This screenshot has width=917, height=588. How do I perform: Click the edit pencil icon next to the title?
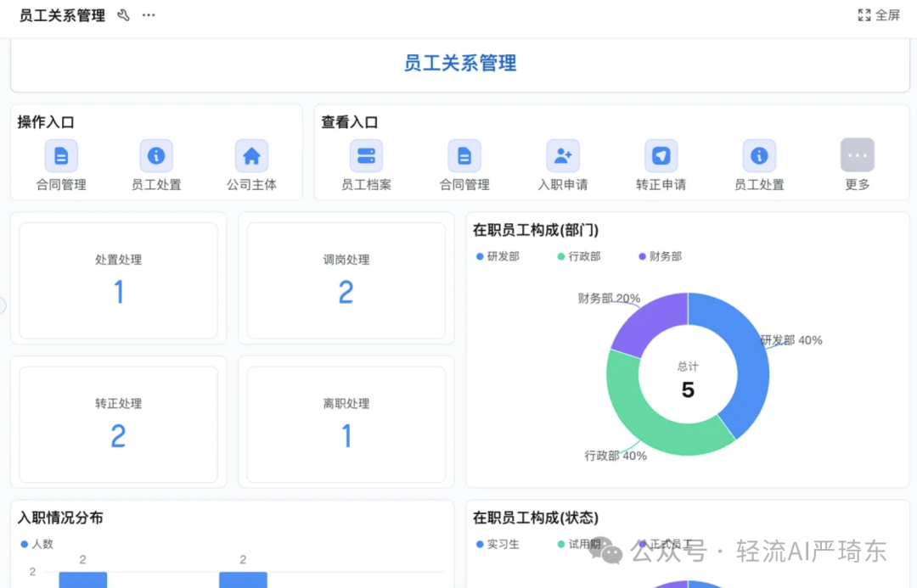[121, 14]
